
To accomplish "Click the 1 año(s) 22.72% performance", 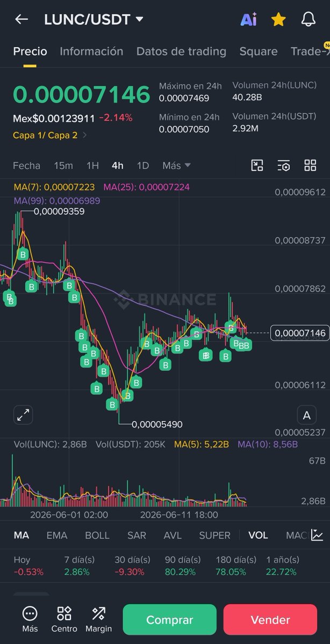I will 283,566.
